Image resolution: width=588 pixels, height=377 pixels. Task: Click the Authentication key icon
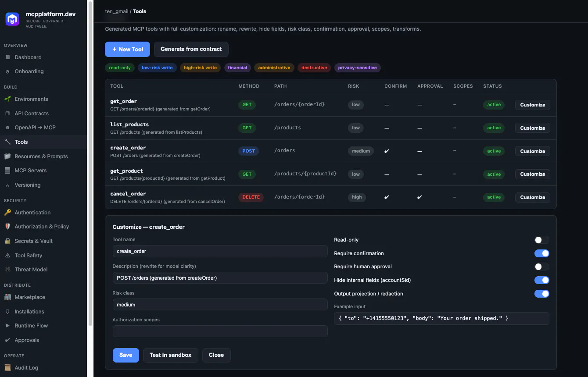point(7,213)
